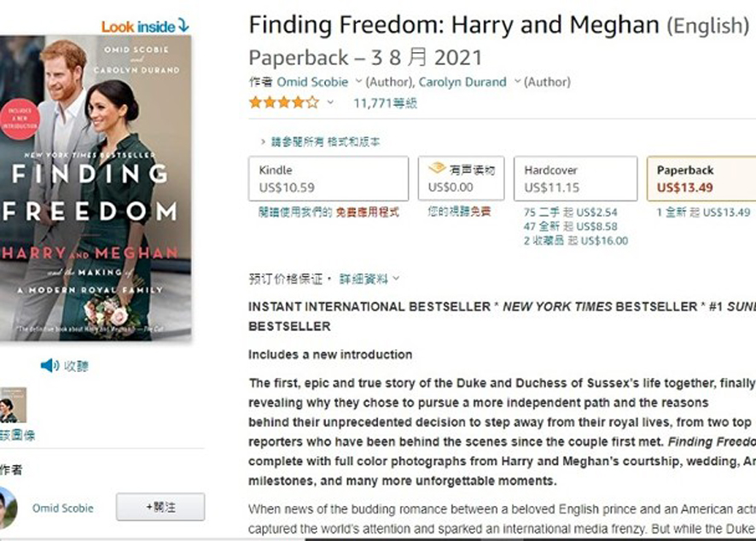This screenshot has width=756, height=541.
Task: Expand the Omid Scobie author dropdown
Action: pyautogui.click(x=358, y=81)
